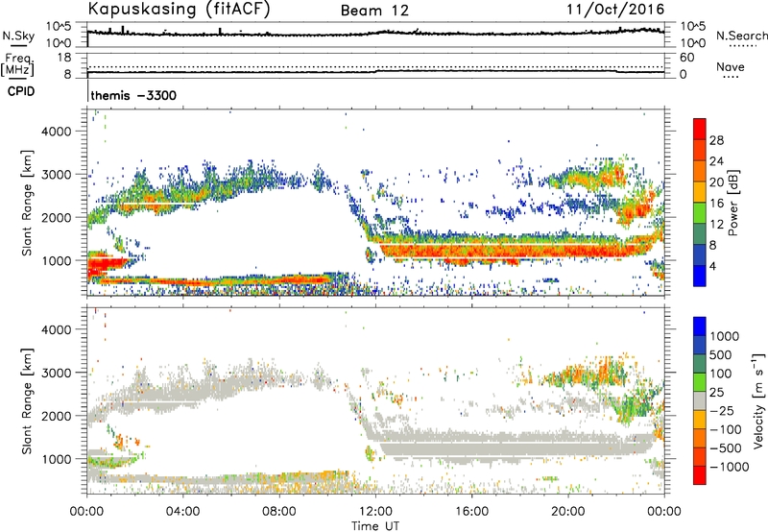768x532 pixels.
Task: Click the dotted Nave line in frequency panel
Action: pos(375,67)
